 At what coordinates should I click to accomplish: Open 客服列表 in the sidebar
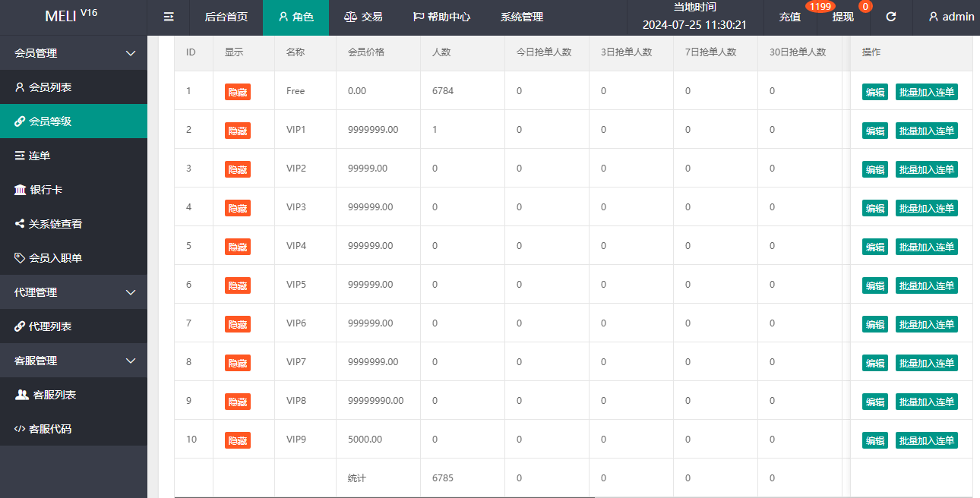pos(74,395)
